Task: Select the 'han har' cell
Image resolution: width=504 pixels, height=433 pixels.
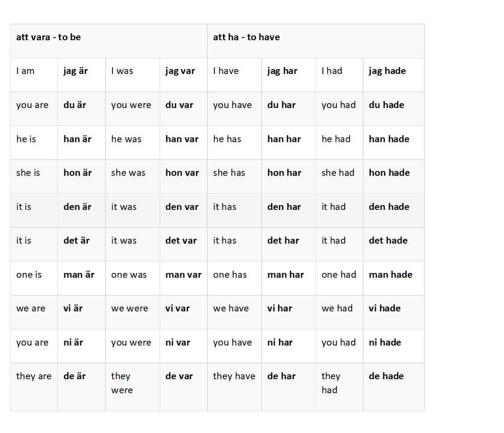Action: tap(289, 143)
